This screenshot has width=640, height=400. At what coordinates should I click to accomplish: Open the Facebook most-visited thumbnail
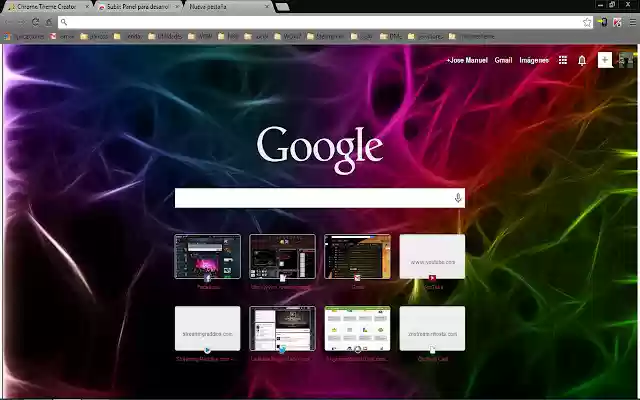(x=208, y=257)
